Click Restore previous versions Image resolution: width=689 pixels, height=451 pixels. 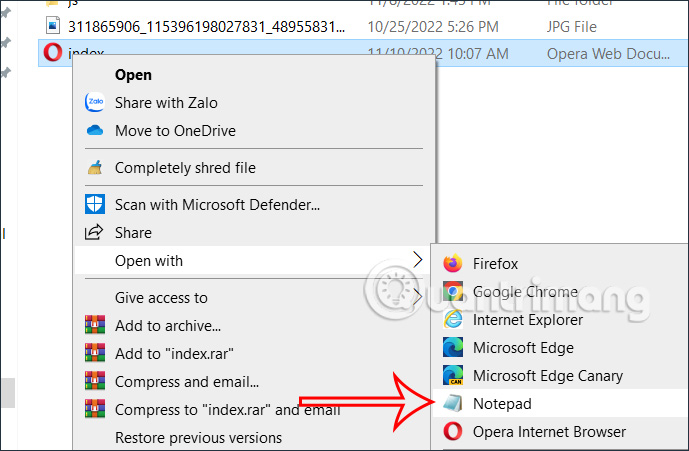coord(198,437)
